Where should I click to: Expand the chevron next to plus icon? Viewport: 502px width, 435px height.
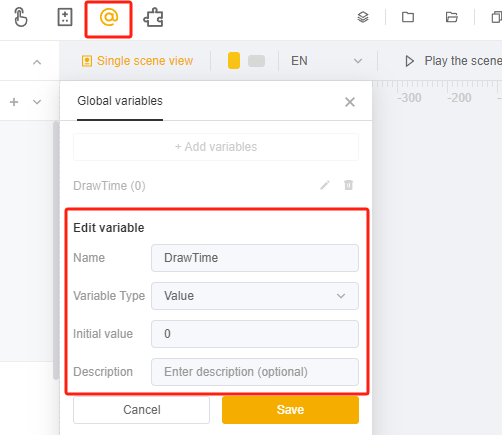click(37, 102)
